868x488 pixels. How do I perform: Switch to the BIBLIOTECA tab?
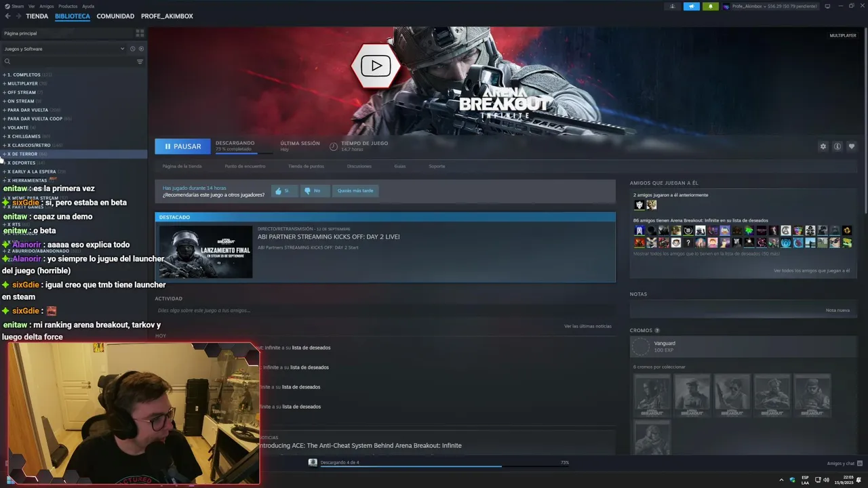(73, 16)
